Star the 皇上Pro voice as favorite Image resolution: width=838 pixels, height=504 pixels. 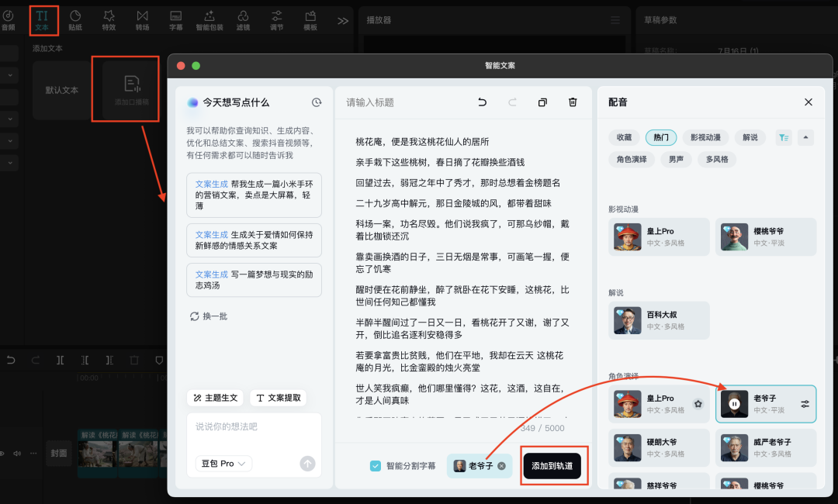[698, 404]
